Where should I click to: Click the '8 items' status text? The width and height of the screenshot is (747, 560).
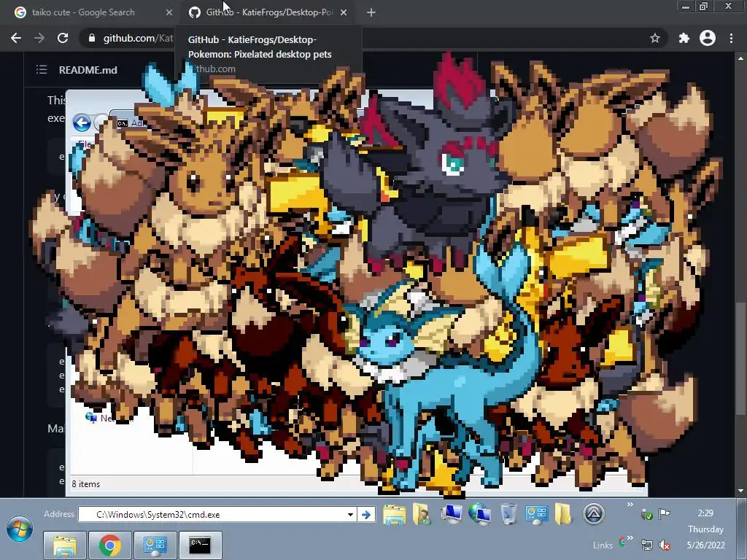[86, 484]
